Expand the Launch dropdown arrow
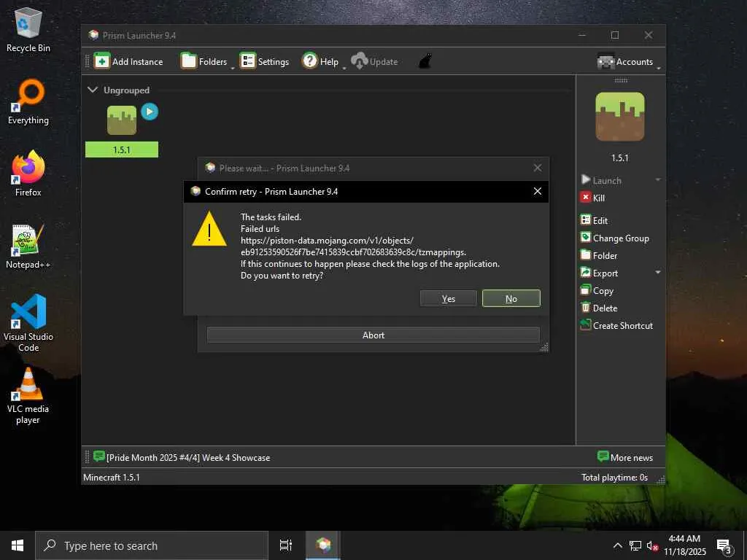The width and height of the screenshot is (747, 560). click(658, 180)
